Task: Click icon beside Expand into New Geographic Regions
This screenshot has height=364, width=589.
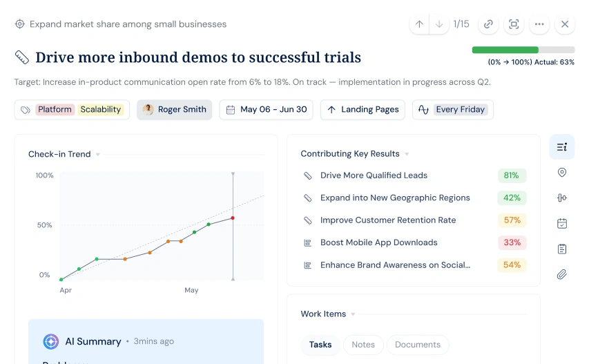Action: pyautogui.click(x=308, y=198)
